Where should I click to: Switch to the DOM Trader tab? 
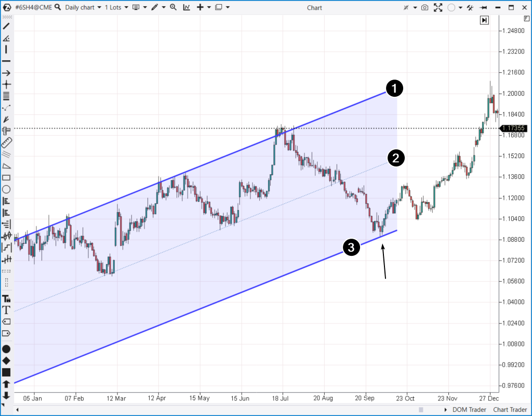[469, 410]
